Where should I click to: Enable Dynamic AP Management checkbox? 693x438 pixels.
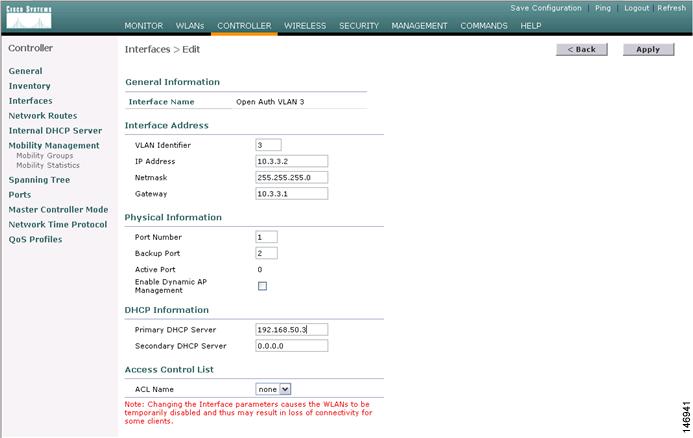pos(263,286)
